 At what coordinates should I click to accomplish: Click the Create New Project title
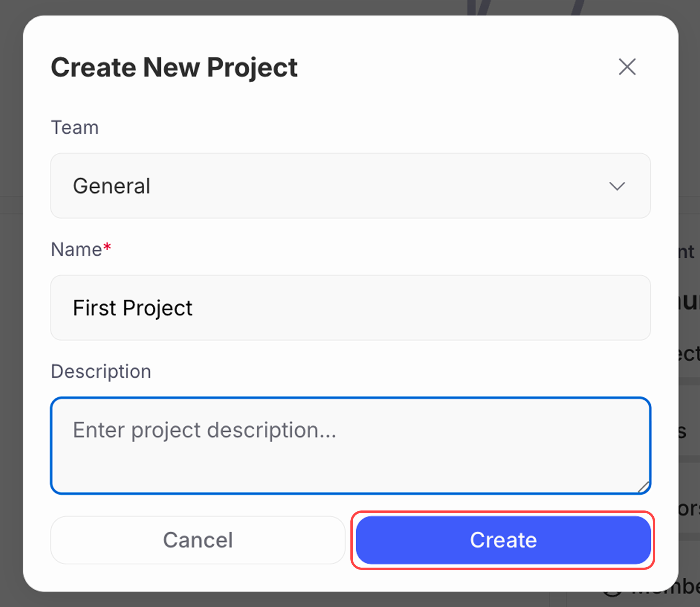click(x=174, y=67)
